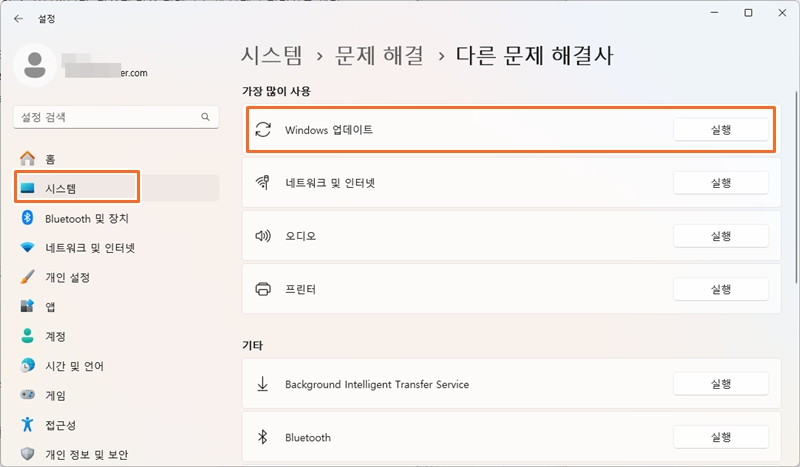This screenshot has width=800, height=467.
Task: Open the Gaming controller icon
Action: (x=28, y=395)
